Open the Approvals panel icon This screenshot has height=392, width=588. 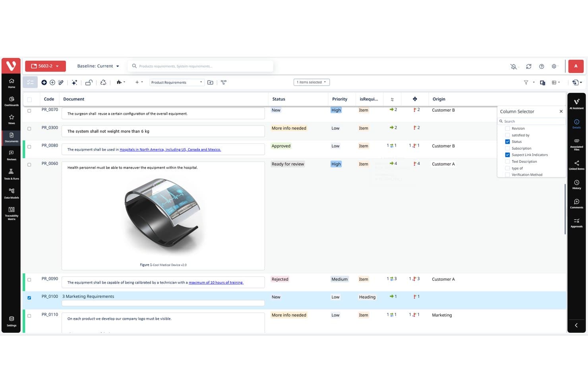[x=576, y=223]
